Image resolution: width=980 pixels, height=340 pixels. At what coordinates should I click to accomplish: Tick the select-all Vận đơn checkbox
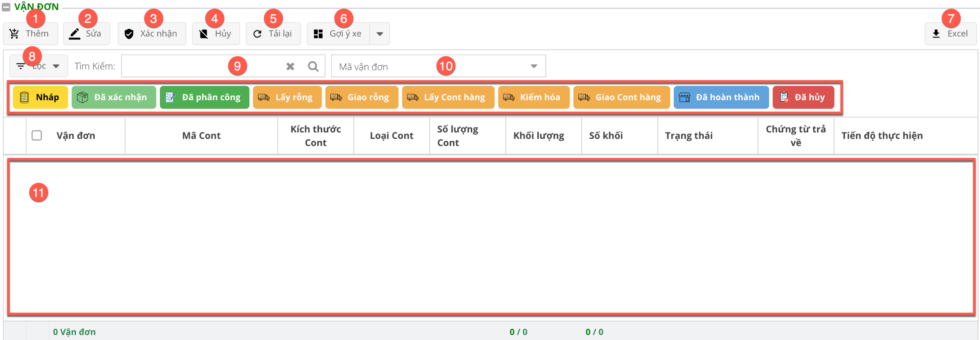(36, 135)
